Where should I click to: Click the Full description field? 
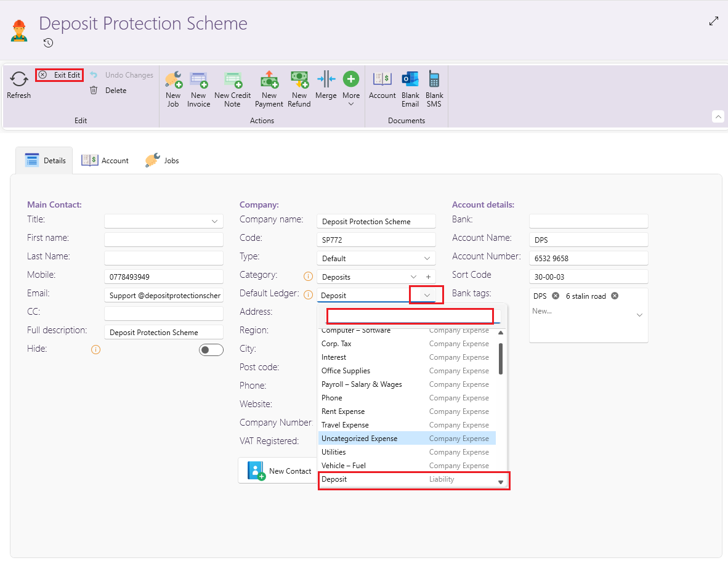164,332
